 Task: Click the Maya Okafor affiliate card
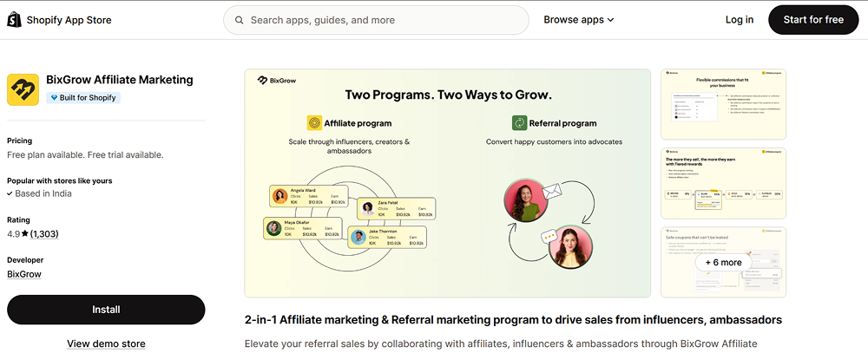(302, 228)
